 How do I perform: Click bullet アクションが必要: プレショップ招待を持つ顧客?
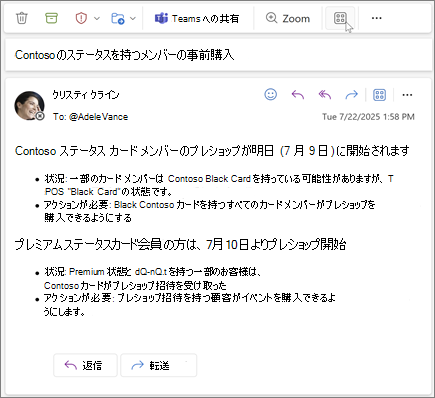(189, 304)
